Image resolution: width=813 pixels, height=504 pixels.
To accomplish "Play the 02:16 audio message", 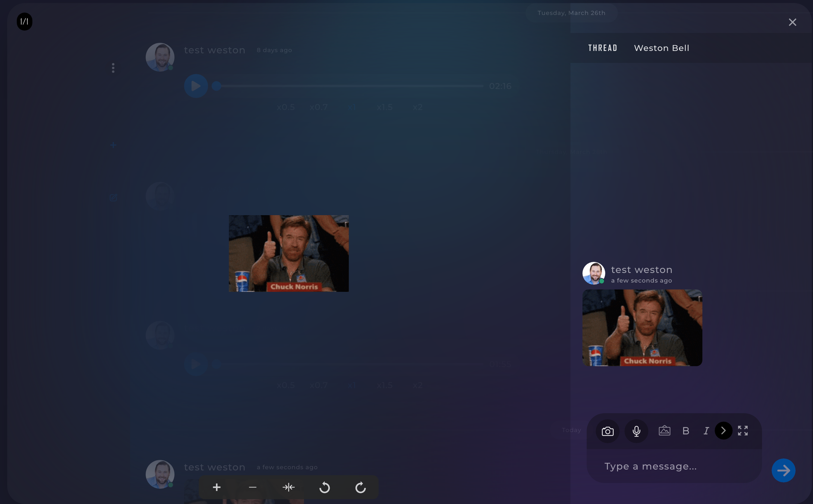I will tap(196, 86).
